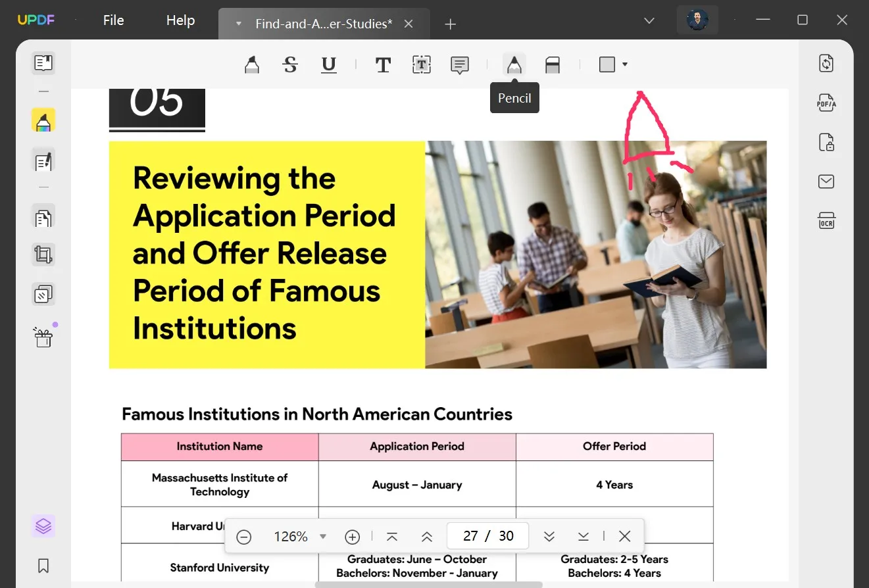Open the document protection tool
Screen dimensions: 869x588
[x=826, y=142]
